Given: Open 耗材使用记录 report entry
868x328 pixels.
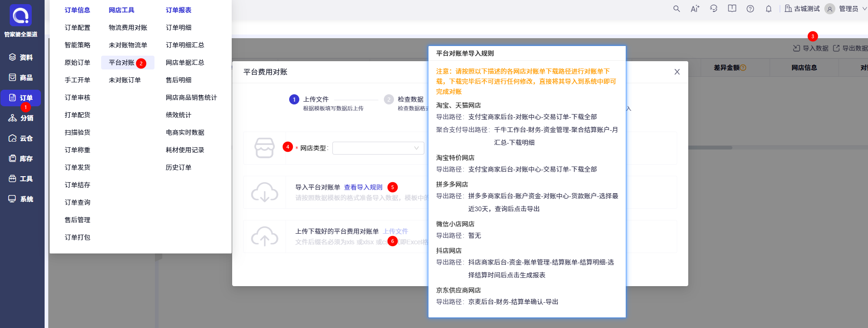Looking at the screenshot, I should pos(185,150).
